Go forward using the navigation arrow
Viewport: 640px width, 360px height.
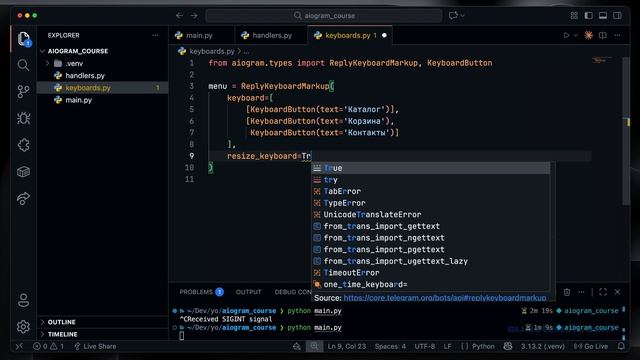194,16
